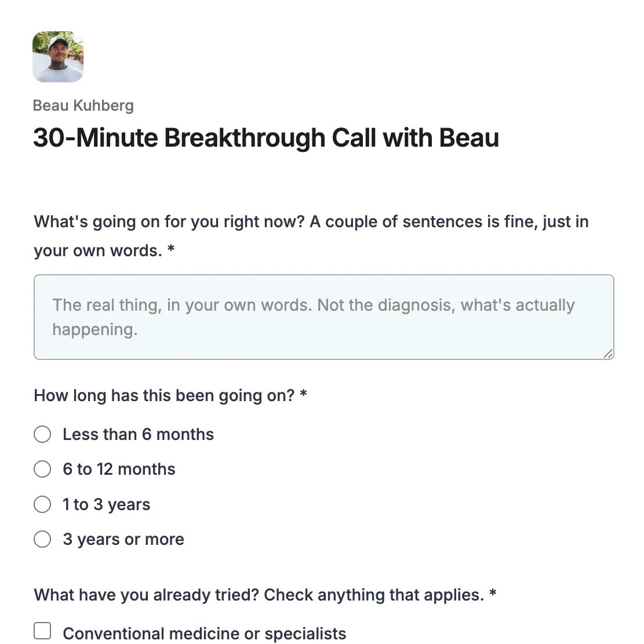
Task: Click the 30-Minute Breakthrough Call title
Action: 266,137
